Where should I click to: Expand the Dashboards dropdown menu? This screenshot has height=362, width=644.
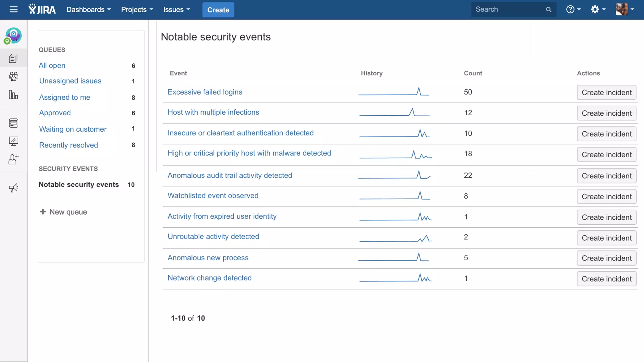click(89, 10)
